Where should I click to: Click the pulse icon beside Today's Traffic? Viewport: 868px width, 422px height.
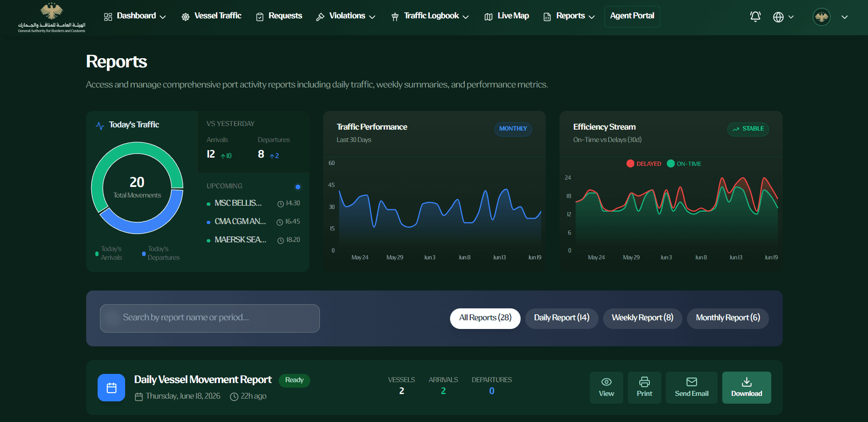tap(100, 125)
